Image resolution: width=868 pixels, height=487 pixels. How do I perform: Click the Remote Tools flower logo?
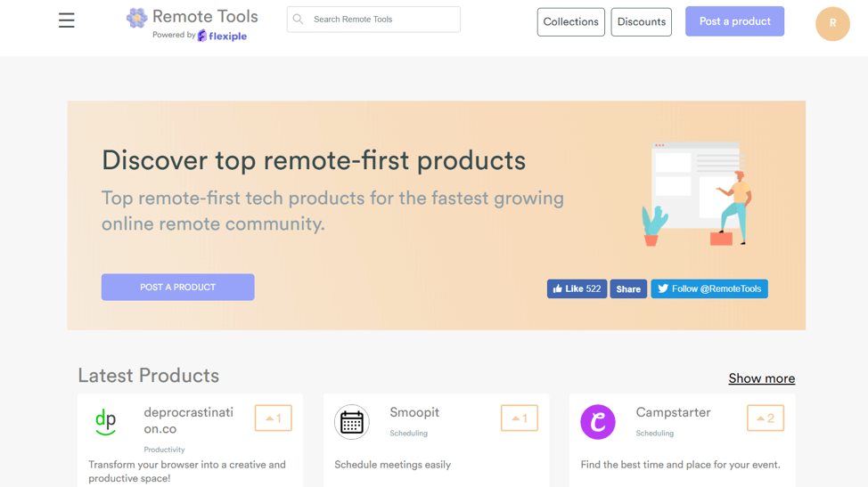tap(136, 18)
